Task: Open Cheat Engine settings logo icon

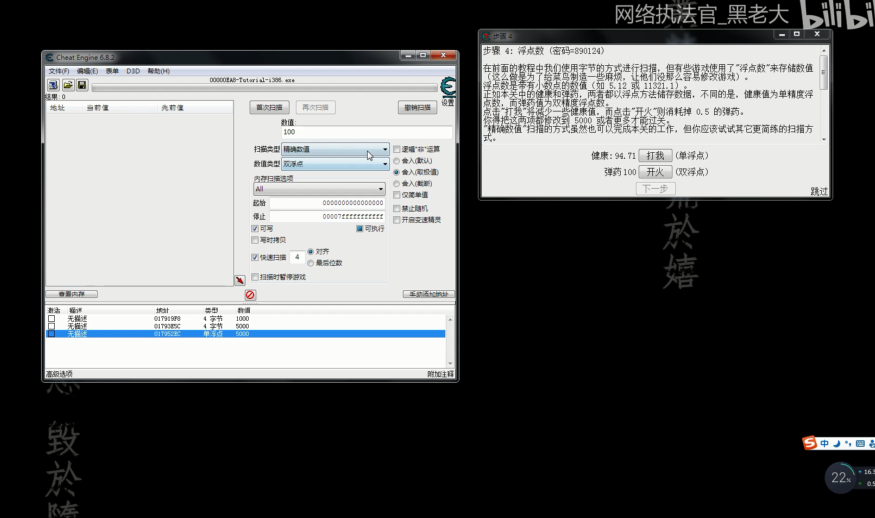Action: point(447,87)
